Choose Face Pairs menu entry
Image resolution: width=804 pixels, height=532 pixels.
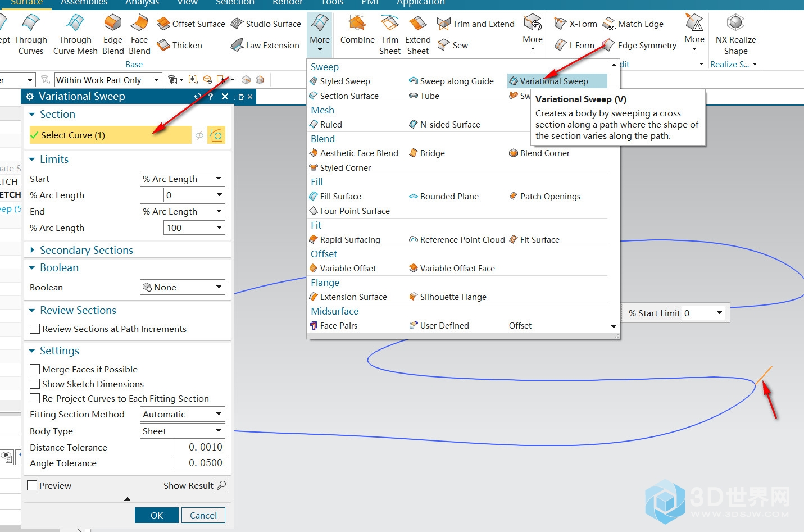pyautogui.click(x=334, y=326)
